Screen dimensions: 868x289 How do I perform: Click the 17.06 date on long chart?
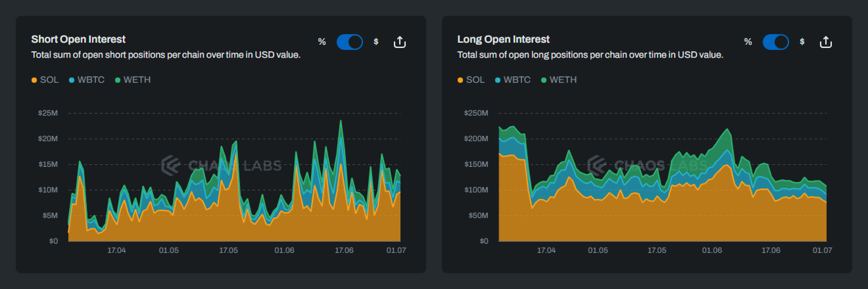pos(771,250)
